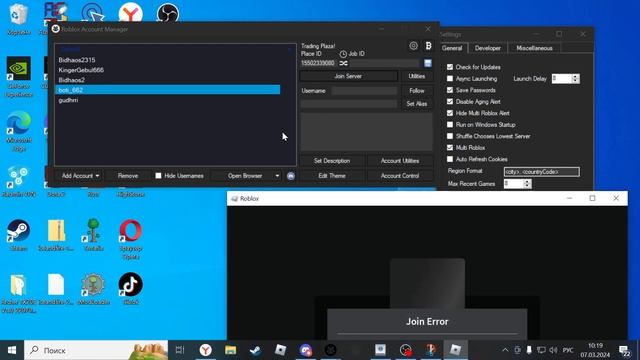Open the Steam desktop shortcut
The height and width of the screenshot is (360, 640).
click(x=18, y=235)
